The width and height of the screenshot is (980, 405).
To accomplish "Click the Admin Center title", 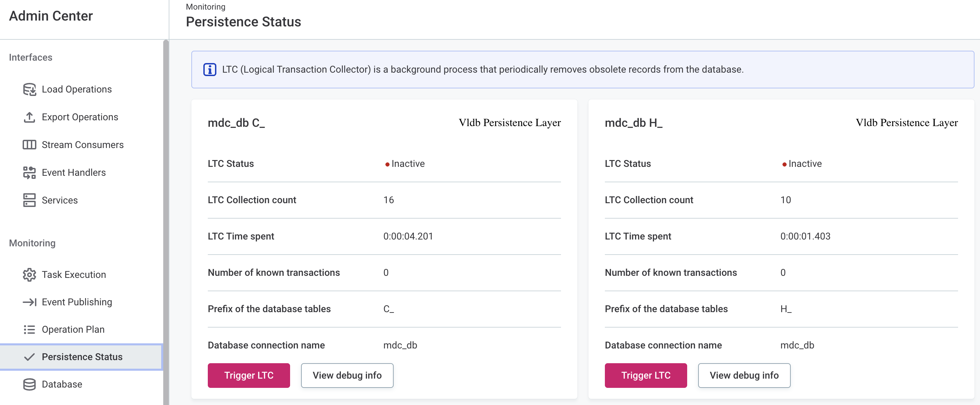I will (51, 16).
